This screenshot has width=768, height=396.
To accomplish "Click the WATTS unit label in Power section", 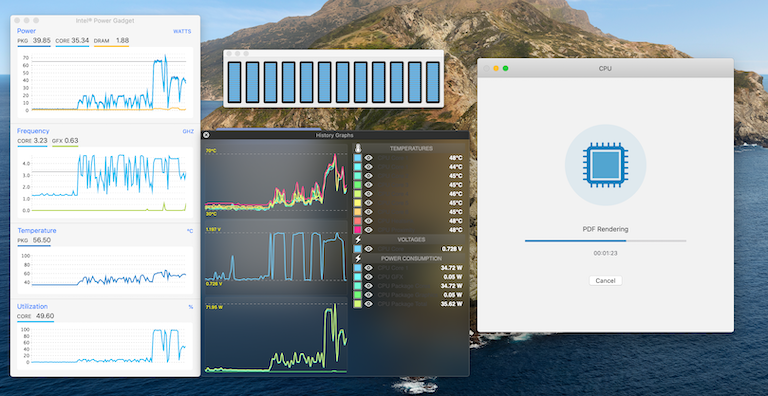I will click(x=182, y=31).
